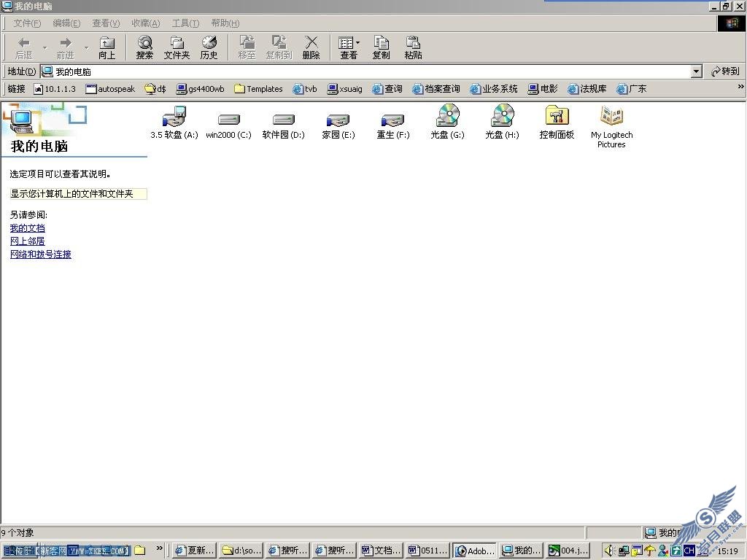The image size is (747, 560).
Task: Switch to the Adob... taskbar button
Action: (474, 551)
